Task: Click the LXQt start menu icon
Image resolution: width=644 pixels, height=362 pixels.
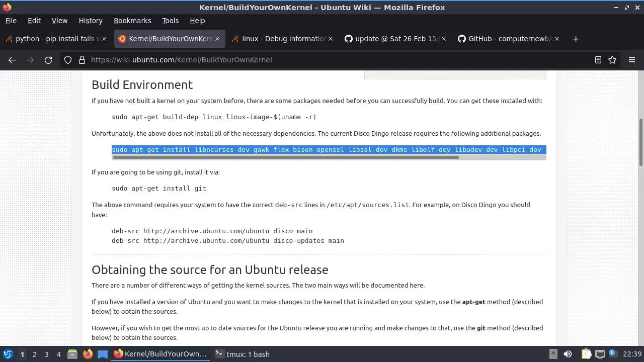Action: pyautogui.click(x=8, y=354)
